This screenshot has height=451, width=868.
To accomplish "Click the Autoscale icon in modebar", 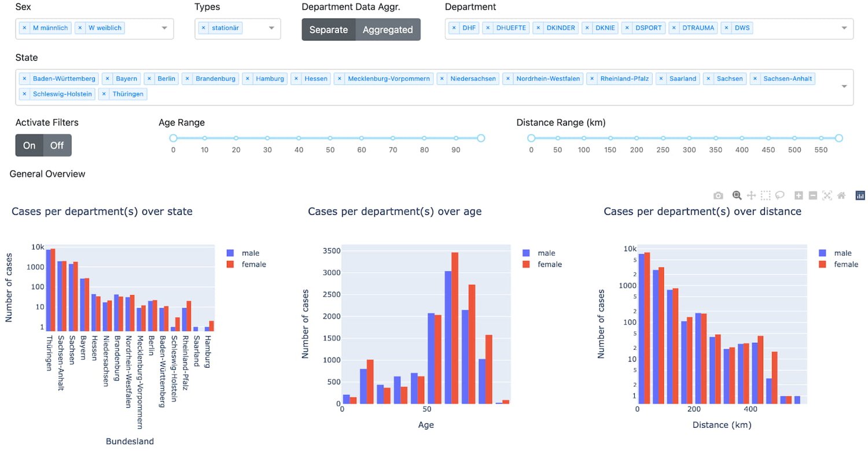I will click(x=827, y=195).
